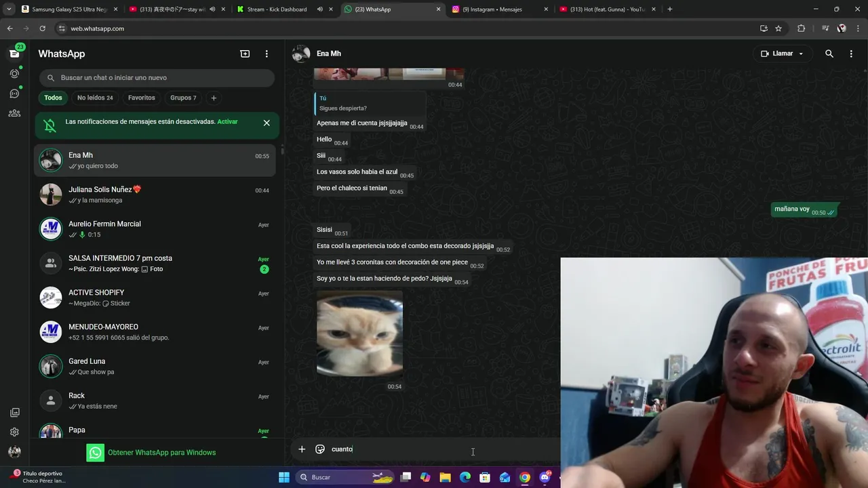This screenshot has width=868, height=488.
Task: Open Discord from the taskbar
Action: (x=545, y=477)
